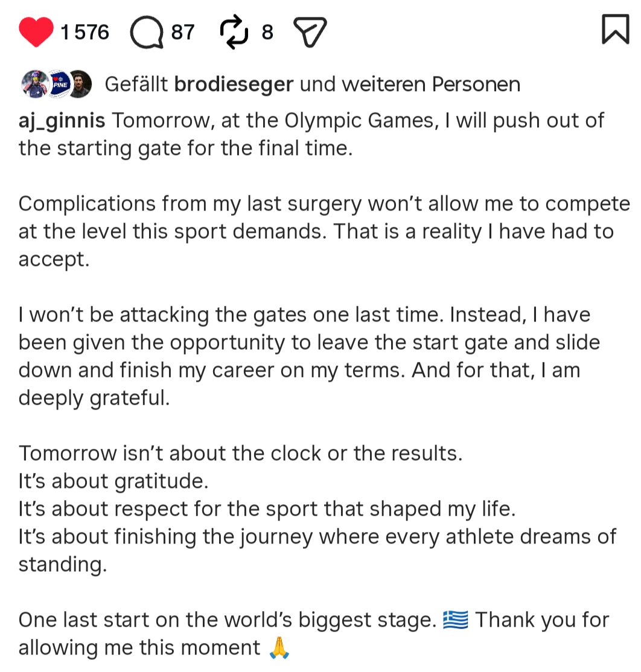This screenshot has height=672, width=641.
Task: Unlike the post via the red heart
Action: coord(36,32)
